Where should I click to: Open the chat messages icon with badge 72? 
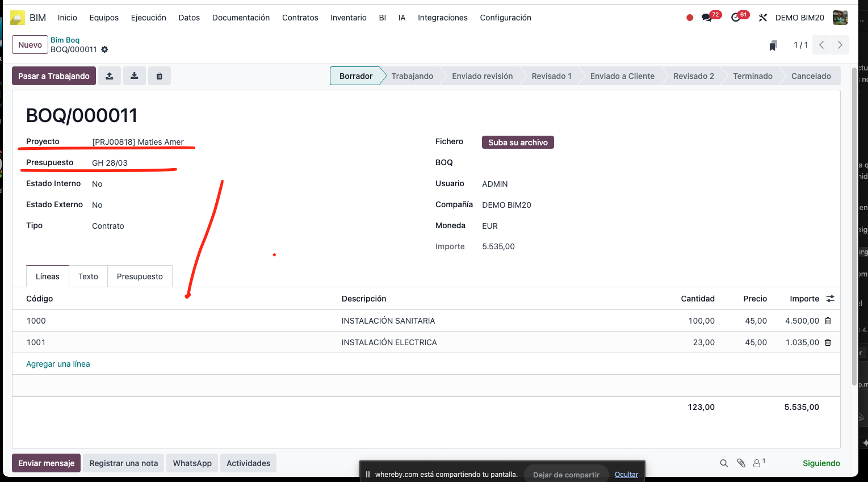pyautogui.click(x=707, y=18)
